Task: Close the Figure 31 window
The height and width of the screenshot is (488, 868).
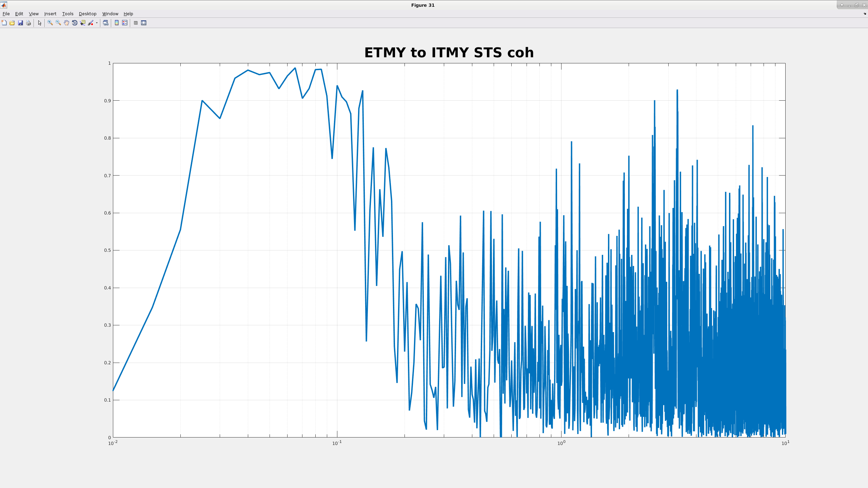Action: (864, 5)
